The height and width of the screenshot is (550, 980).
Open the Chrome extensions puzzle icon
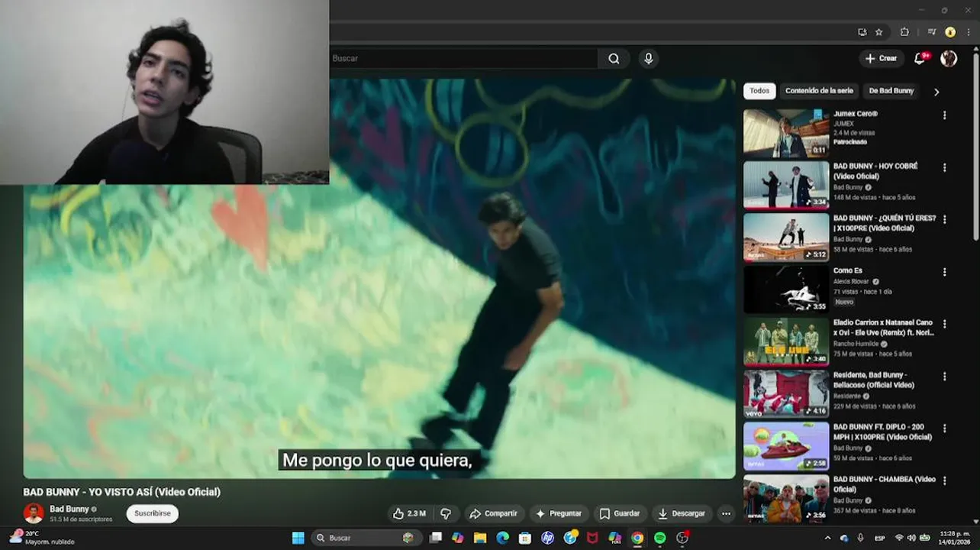pyautogui.click(x=904, y=32)
